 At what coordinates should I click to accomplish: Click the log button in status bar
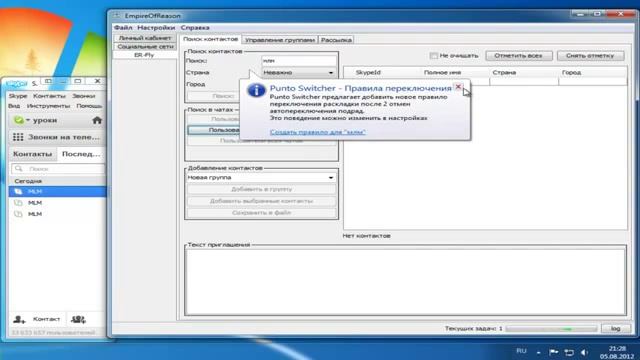point(616,329)
